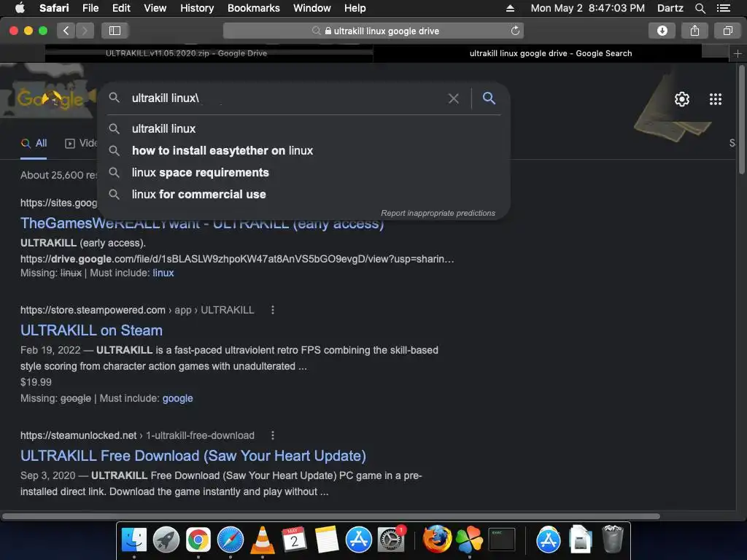The image size is (747, 560).
Task: Open the Google apps grid icon
Action: click(x=715, y=99)
